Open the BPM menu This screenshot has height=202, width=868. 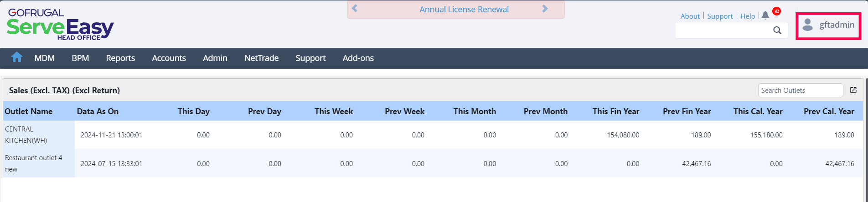tap(80, 58)
